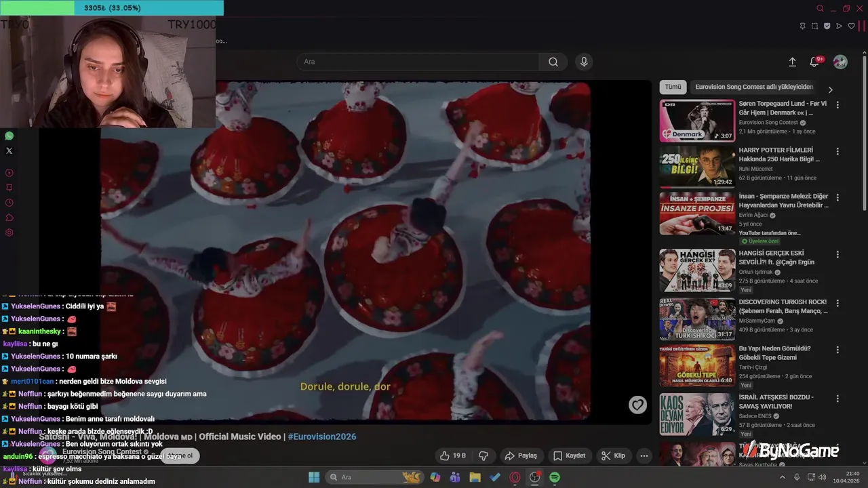Open history clock icon in Opera sidebar
The width and height of the screenshot is (868, 488).
(9, 203)
